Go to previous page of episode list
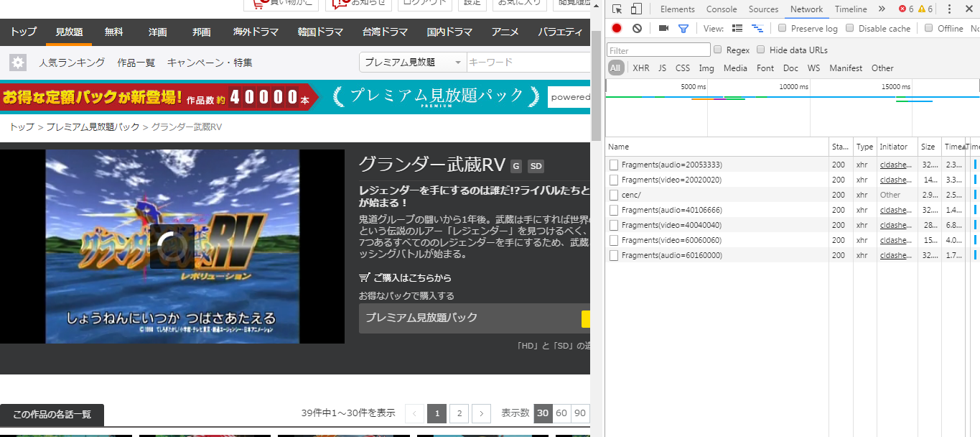The image size is (980, 437). (x=414, y=413)
